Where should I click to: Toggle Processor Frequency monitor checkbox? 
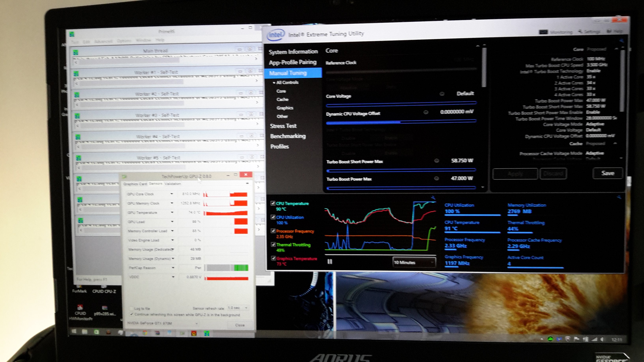[273, 231]
